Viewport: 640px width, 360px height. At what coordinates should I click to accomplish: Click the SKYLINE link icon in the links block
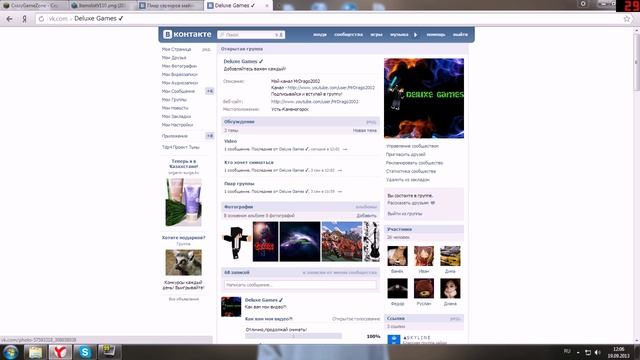[x=393, y=339]
